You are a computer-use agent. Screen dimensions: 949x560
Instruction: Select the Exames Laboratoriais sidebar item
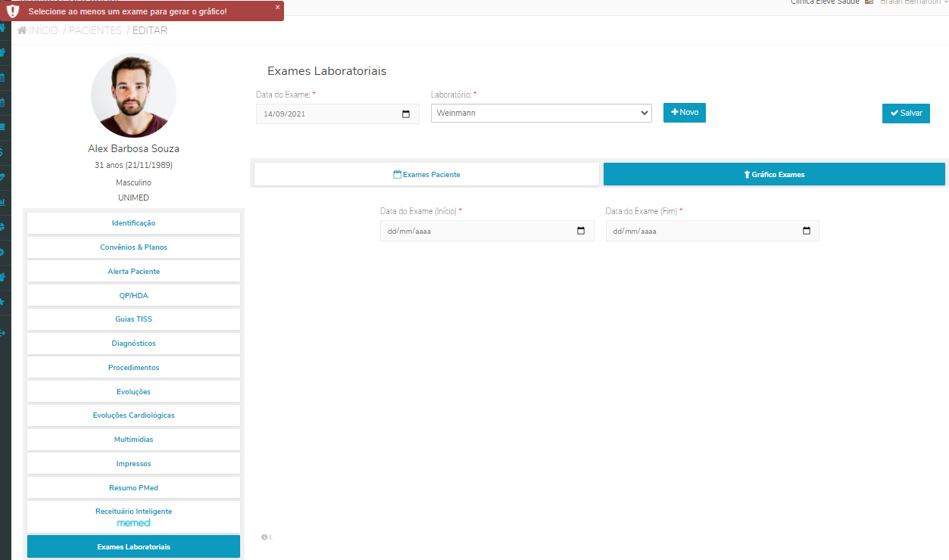pyautogui.click(x=133, y=546)
